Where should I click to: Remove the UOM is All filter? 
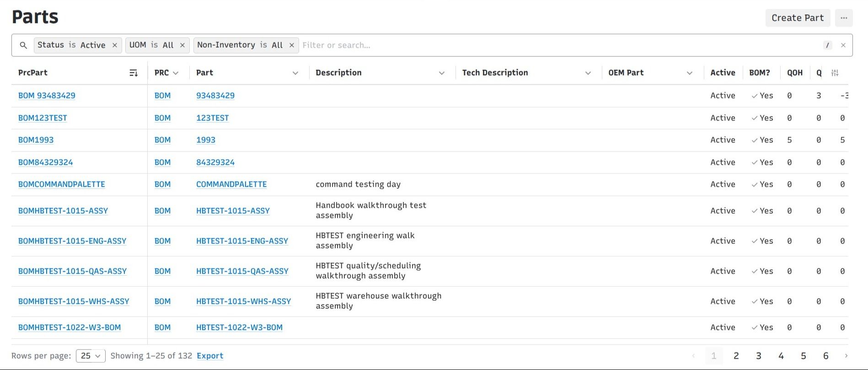tap(182, 45)
